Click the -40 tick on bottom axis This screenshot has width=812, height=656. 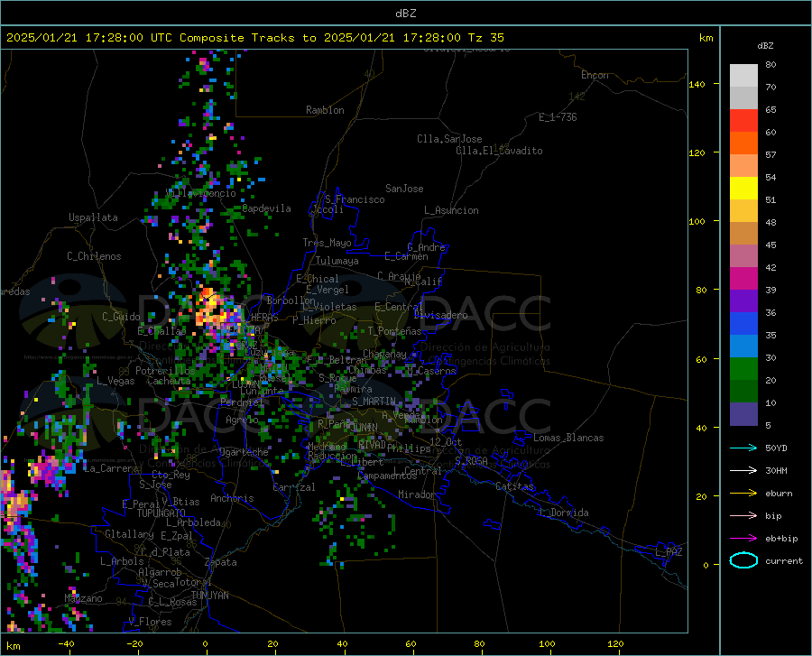(66, 644)
